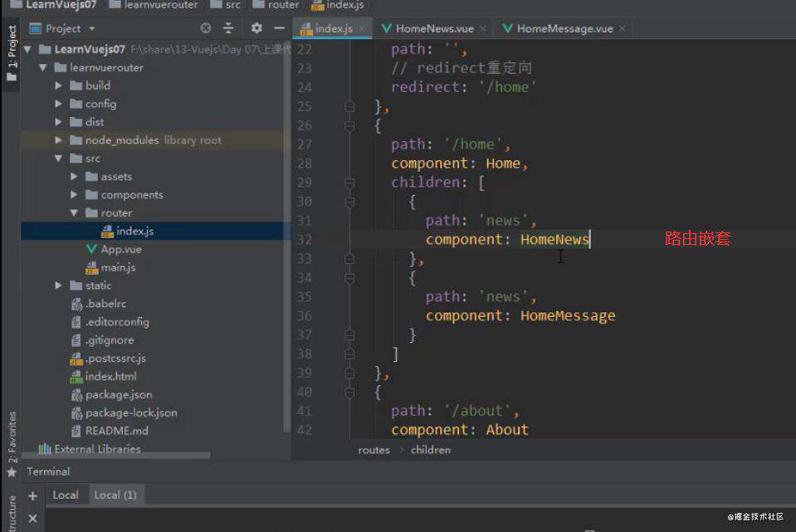This screenshot has height=532, width=796.
Task: Expand the dist folder
Action: pos(58,122)
